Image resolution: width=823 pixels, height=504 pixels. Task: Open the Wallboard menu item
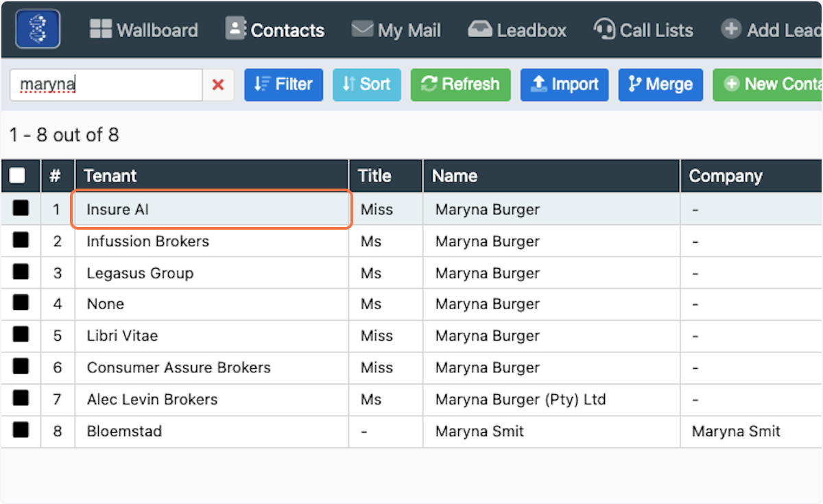[144, 30]
